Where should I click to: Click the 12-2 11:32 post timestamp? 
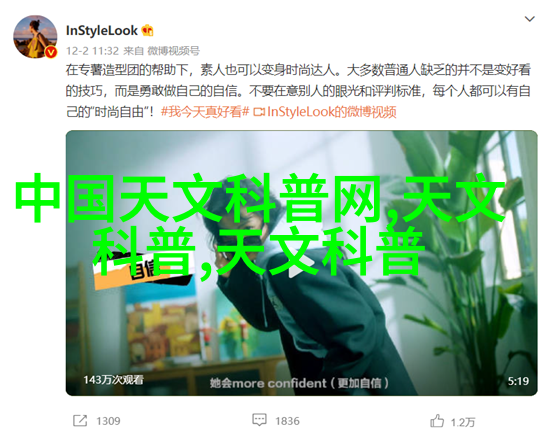coord(92,51)
